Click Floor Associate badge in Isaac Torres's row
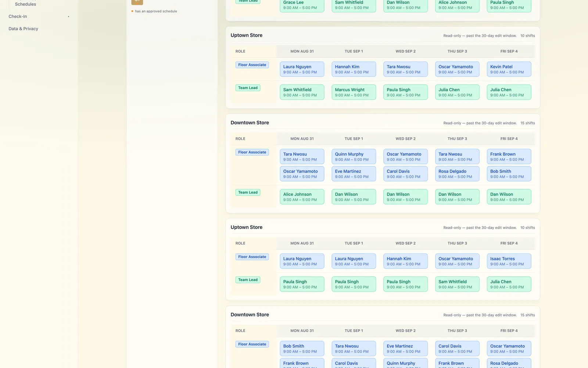The width and height of the screenshot is (588, 368). coord(252,257)
